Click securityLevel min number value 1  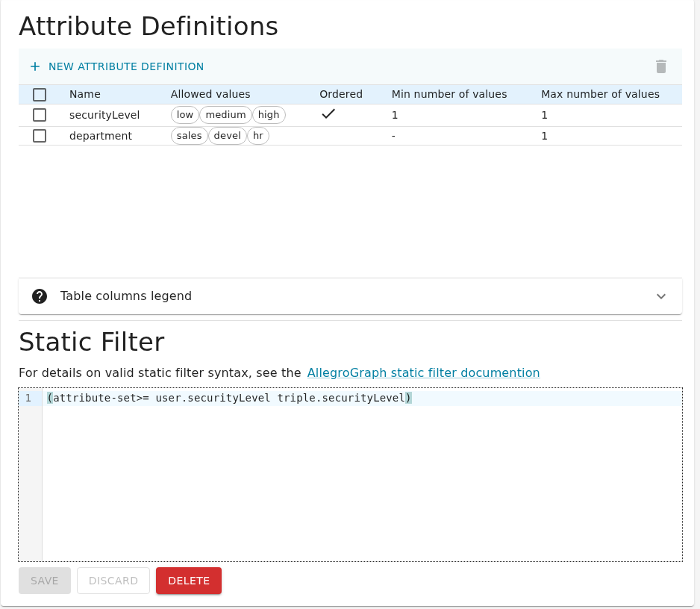(x=395, y=115)
